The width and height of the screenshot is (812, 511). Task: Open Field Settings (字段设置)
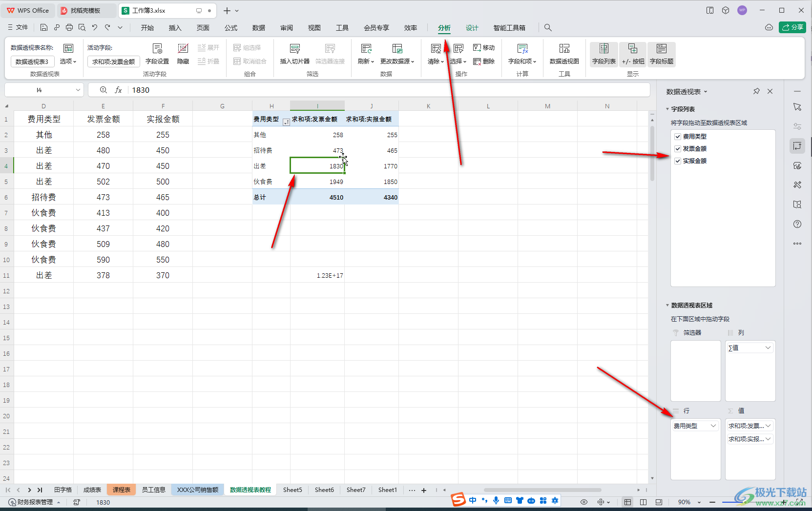click(x=157, y=54)
